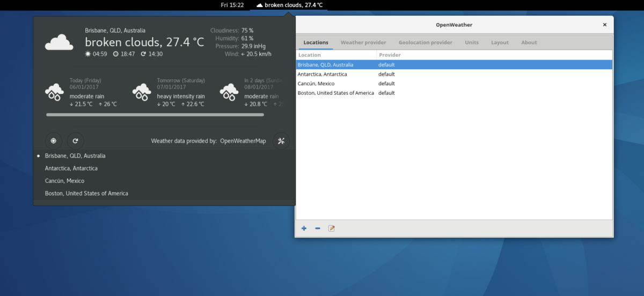Go to the Units tab
Image resolution: width=644 pixels, height=296 pixels.
point(472,42)
